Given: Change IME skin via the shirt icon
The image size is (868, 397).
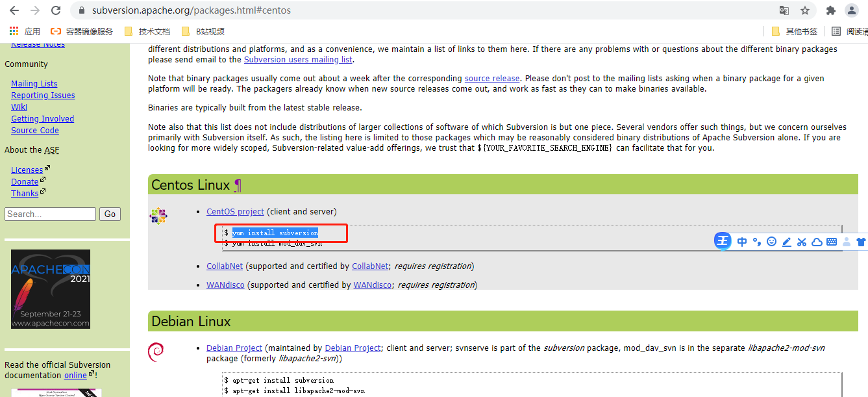Looking at the screenshot, I should coord(862,241).
